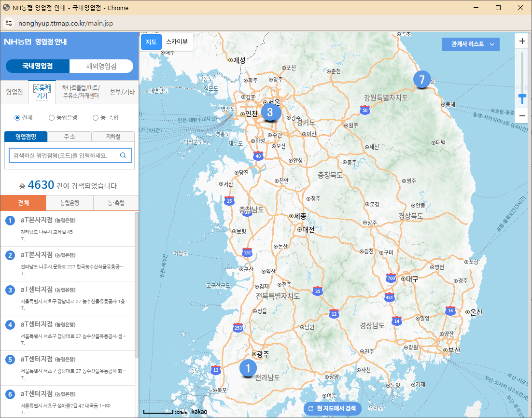Screen dimensions: 532x418
Task: Click the results list scrollbar
Action: 137,285
